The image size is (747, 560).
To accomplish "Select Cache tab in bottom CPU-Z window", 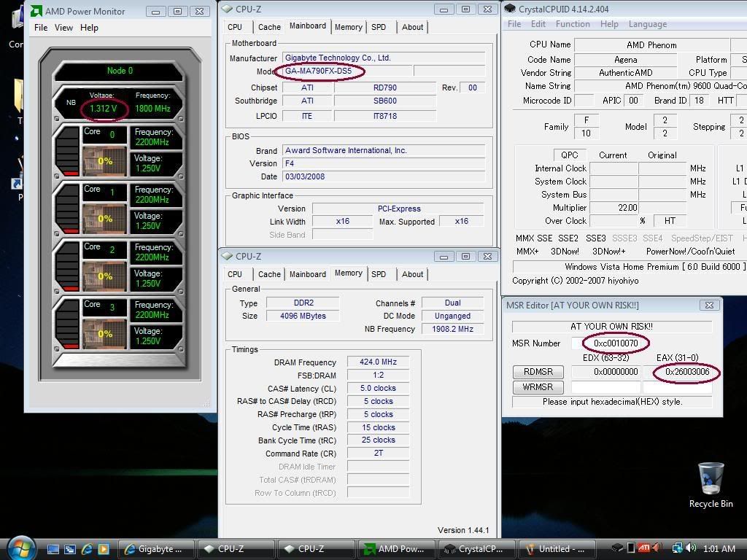I will [269, 274].
